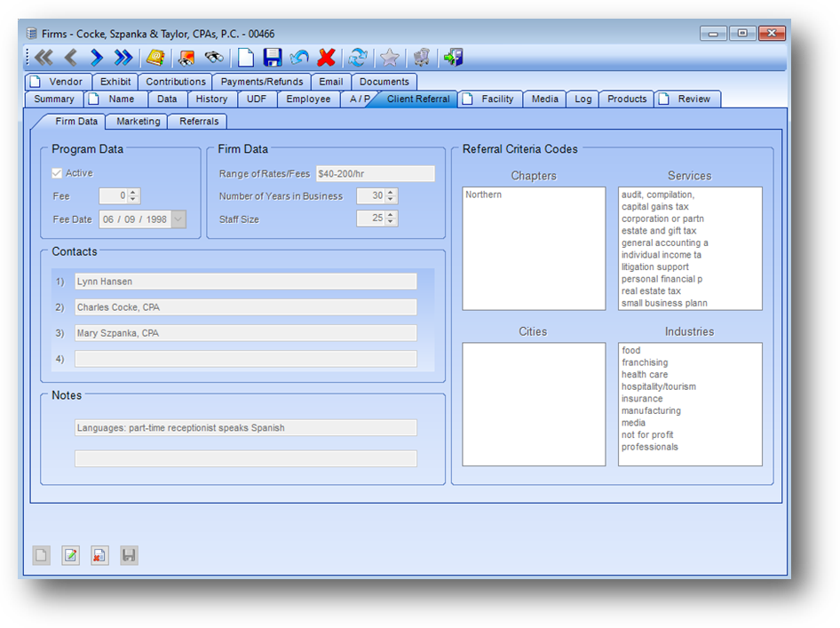Open the Referrals sub-tab

click(x=199, y=121)
